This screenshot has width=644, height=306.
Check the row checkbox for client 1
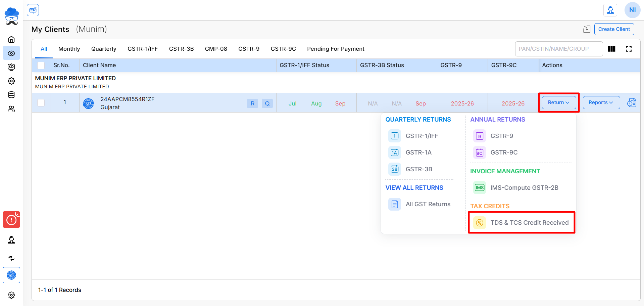[x=41, y=102]
